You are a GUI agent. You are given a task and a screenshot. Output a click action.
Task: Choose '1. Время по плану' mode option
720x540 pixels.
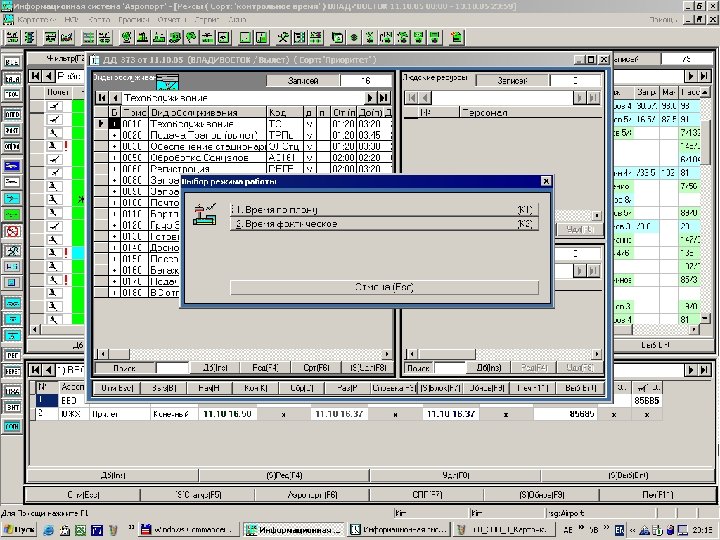click(384, 210)
